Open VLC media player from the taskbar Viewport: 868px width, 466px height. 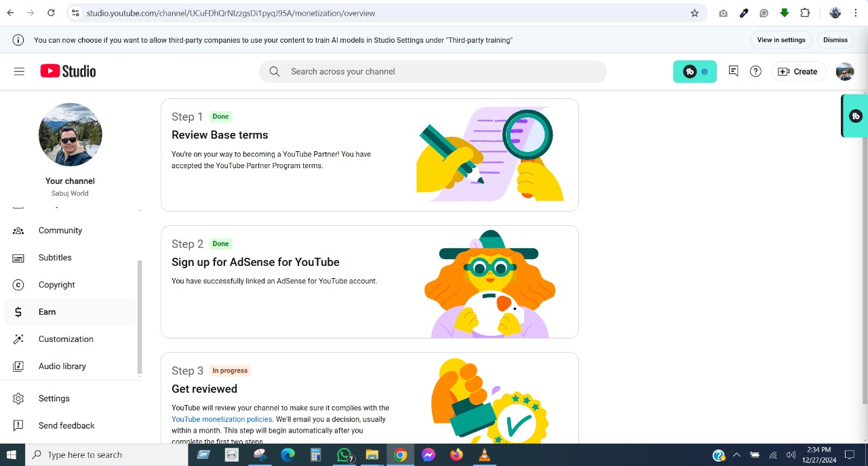pos(484,455)
